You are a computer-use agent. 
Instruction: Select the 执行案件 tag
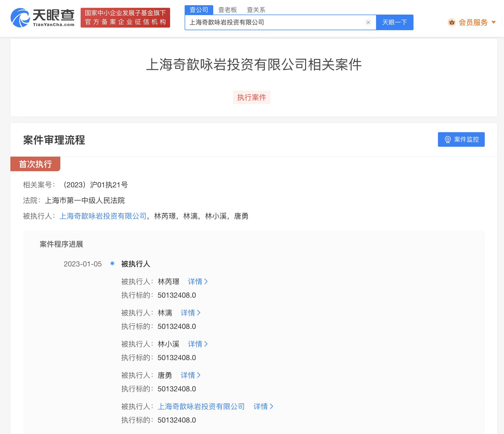point(251,97)
